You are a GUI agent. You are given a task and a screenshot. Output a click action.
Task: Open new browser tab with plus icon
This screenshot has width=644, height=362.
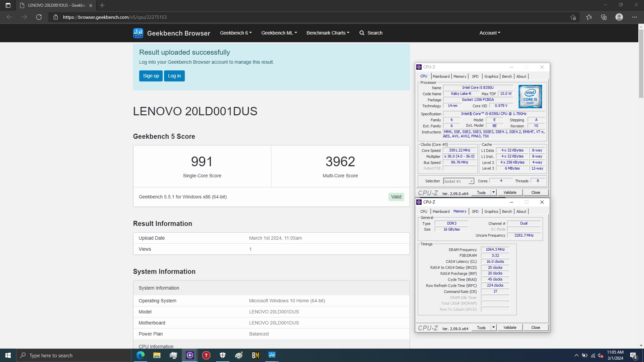pos(102,5)
